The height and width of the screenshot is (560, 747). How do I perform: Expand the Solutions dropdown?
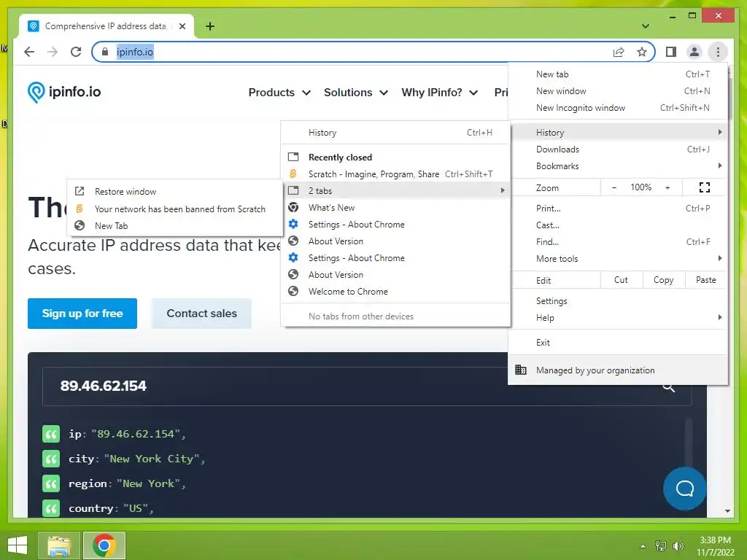(356, 93)
